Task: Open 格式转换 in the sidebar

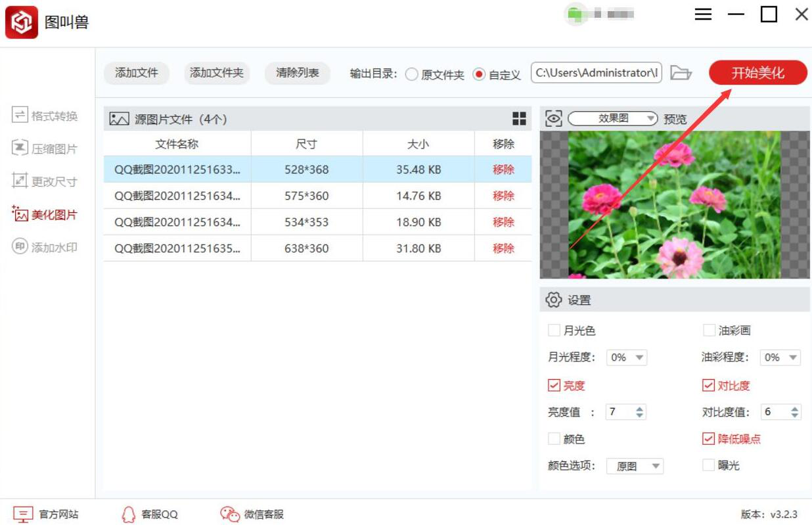Action: click(x=45, y=116)
